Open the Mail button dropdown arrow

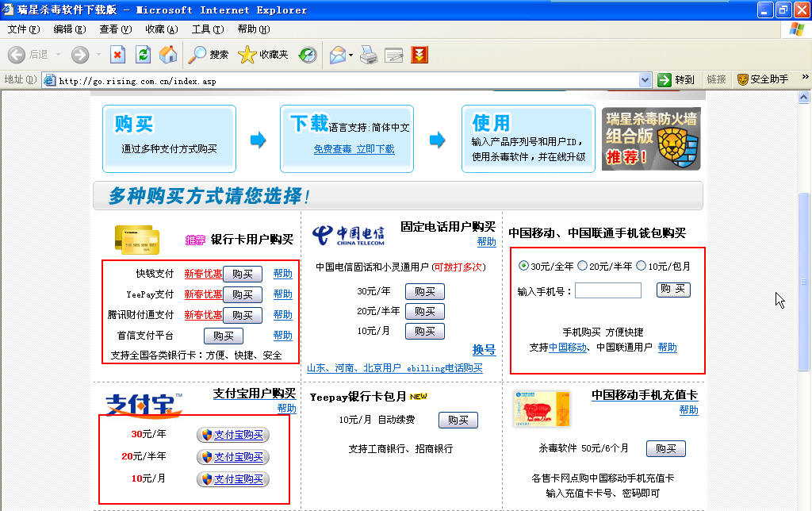(351, 55)
